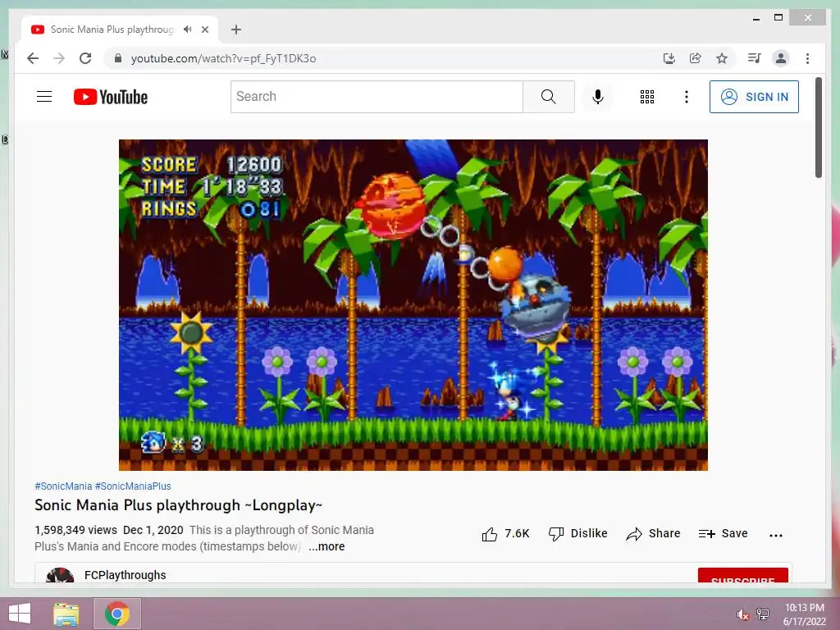Open File Explorer from the taskbar
The image size is (840, 630).
click(x=66, y=614)
